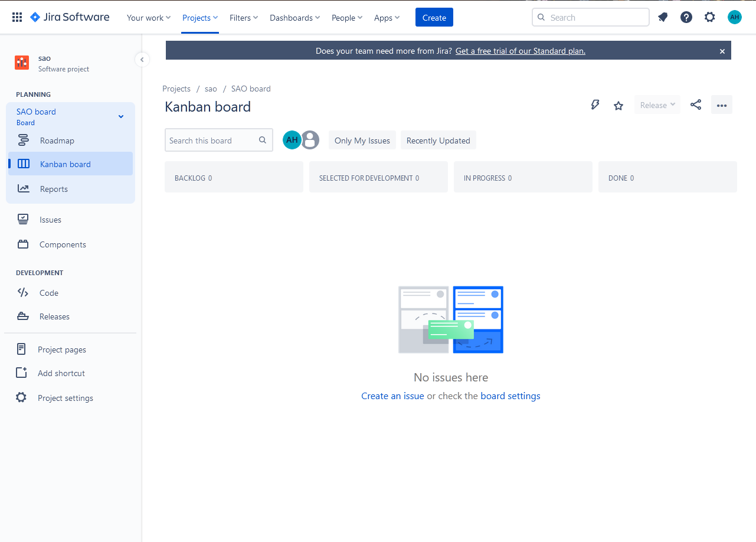Screen dimensions: 756x542
Task: Toggle the Only My Issues filter
Action: click(362, 140)
